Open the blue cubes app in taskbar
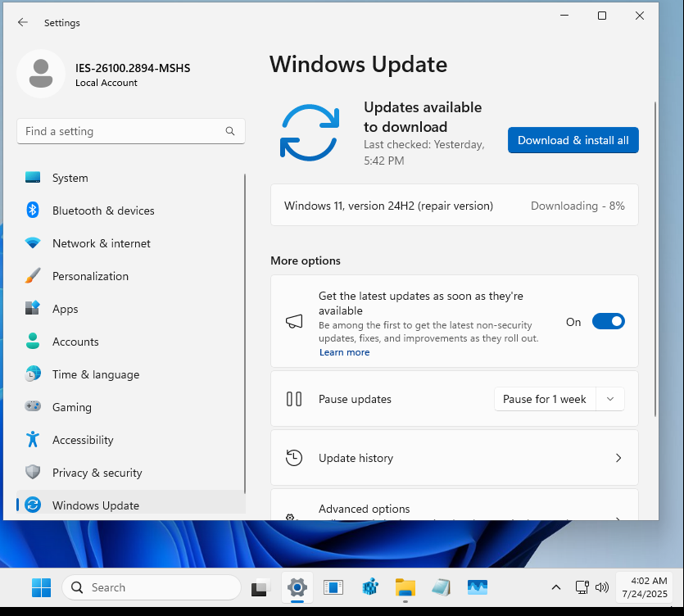The height and width of the screenshot is (616, 684). click(x=370, y=587)
